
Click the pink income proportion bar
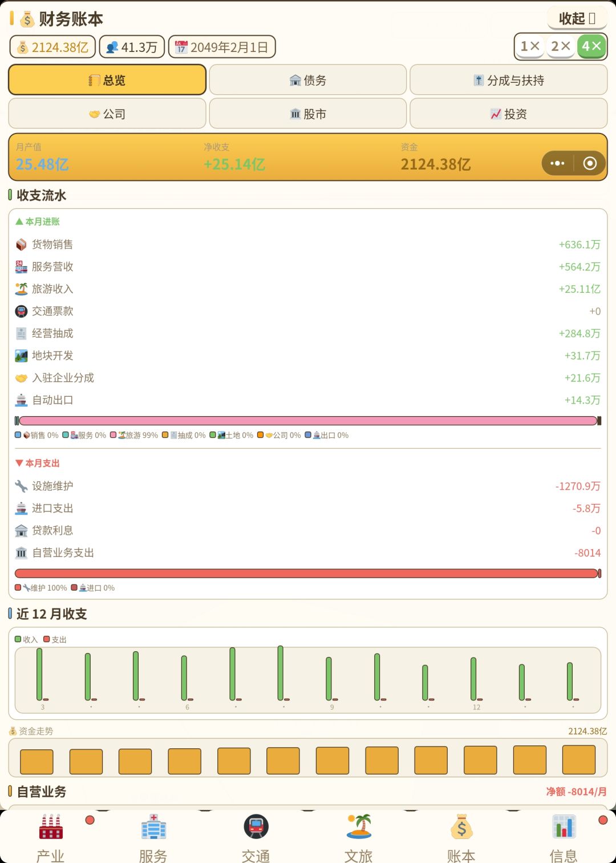308,421
